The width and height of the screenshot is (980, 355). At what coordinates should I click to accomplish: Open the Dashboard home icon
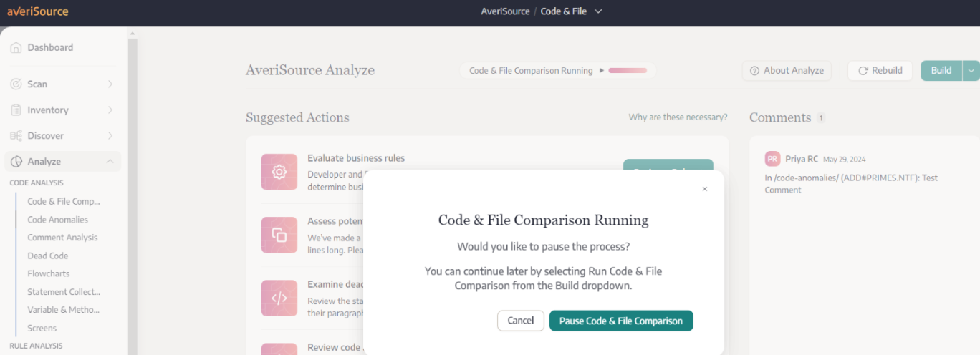coord(16,48)
